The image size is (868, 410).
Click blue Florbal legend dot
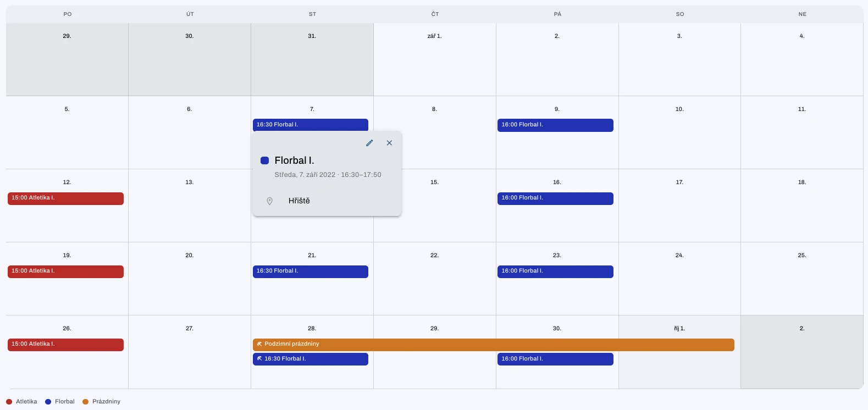[x=48, y=402]
